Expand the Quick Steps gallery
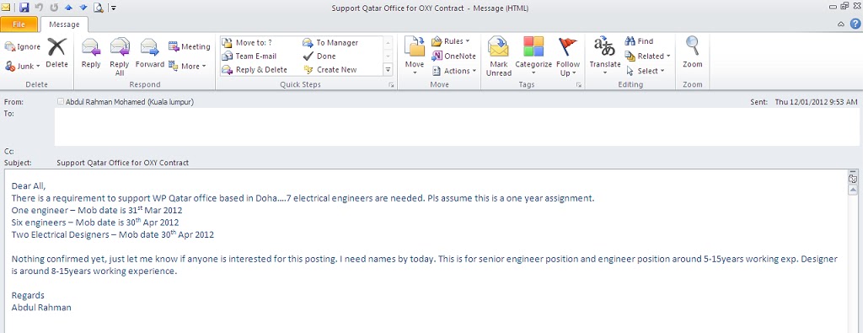This screenshot has width=868, height=333. pos(388,70)
